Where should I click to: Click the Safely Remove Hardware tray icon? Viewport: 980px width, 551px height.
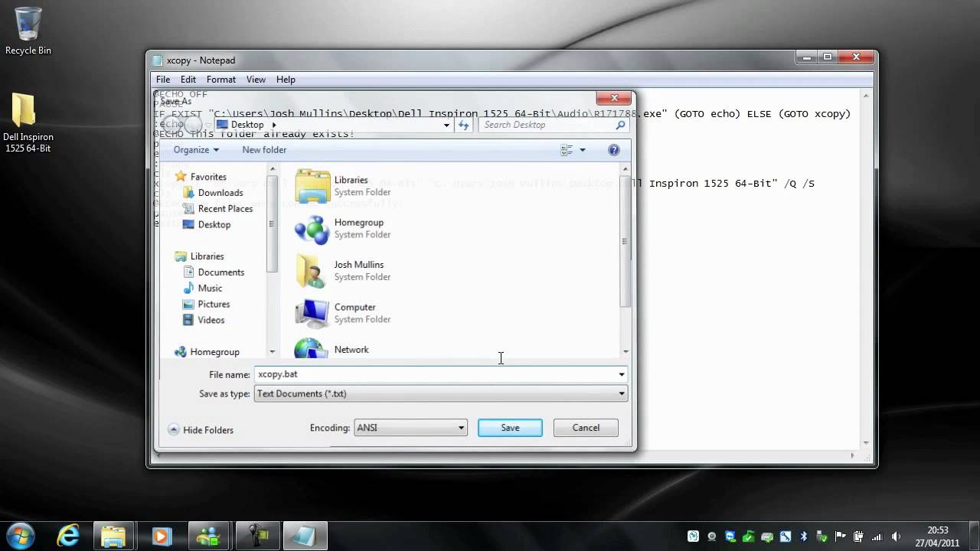click(x=822, y=536)
